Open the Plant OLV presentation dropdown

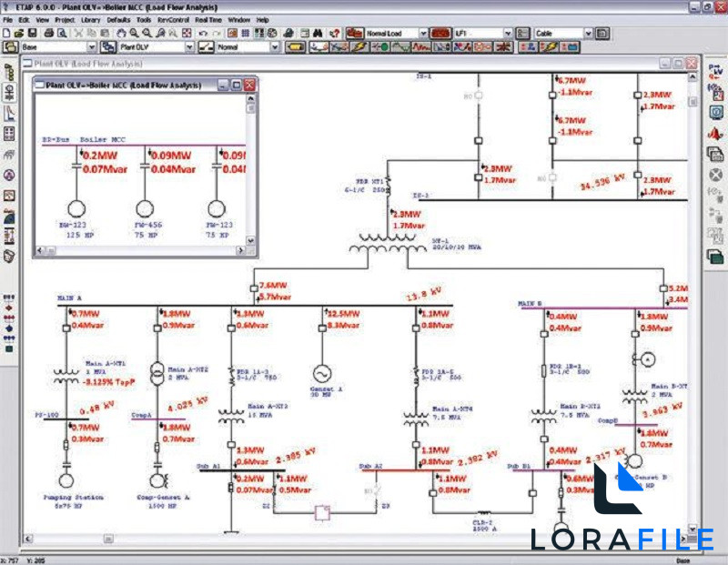[x=189, y=47]
